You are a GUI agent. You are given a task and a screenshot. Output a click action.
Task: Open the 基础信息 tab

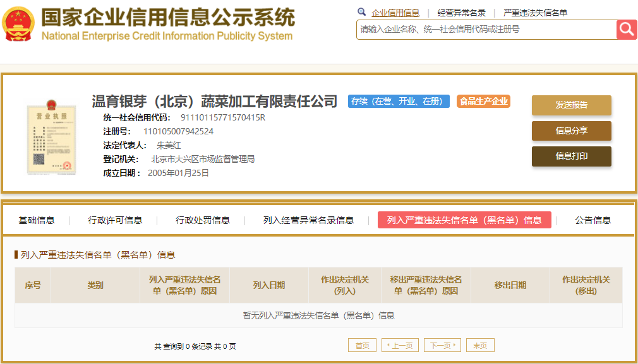pyautogui.click(x=36, y=220)
